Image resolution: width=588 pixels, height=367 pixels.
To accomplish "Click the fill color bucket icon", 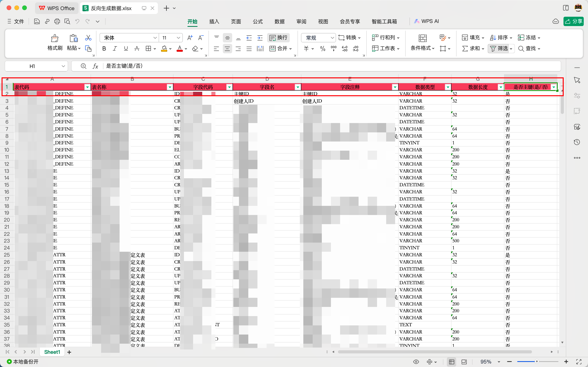I will (x=164, y=49).
